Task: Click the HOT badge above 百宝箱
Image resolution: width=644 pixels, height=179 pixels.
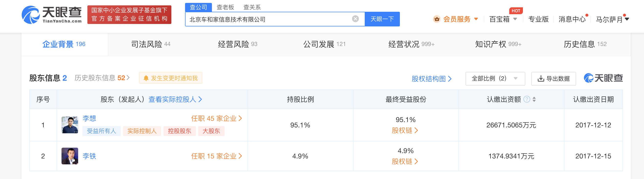Action: (516, 11)
